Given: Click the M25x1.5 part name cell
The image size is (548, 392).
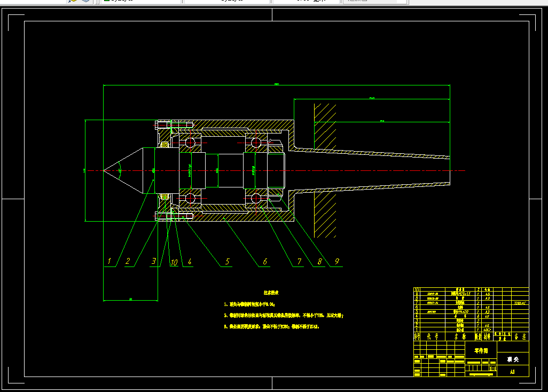Looking at the screenshot, I should coord(460,294).
